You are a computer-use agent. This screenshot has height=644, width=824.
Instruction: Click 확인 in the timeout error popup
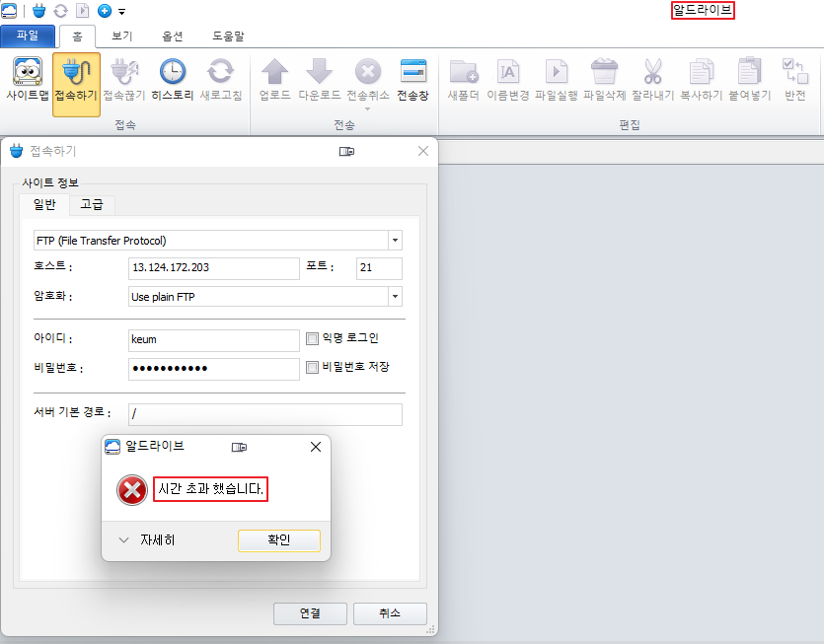pos(279,540)
